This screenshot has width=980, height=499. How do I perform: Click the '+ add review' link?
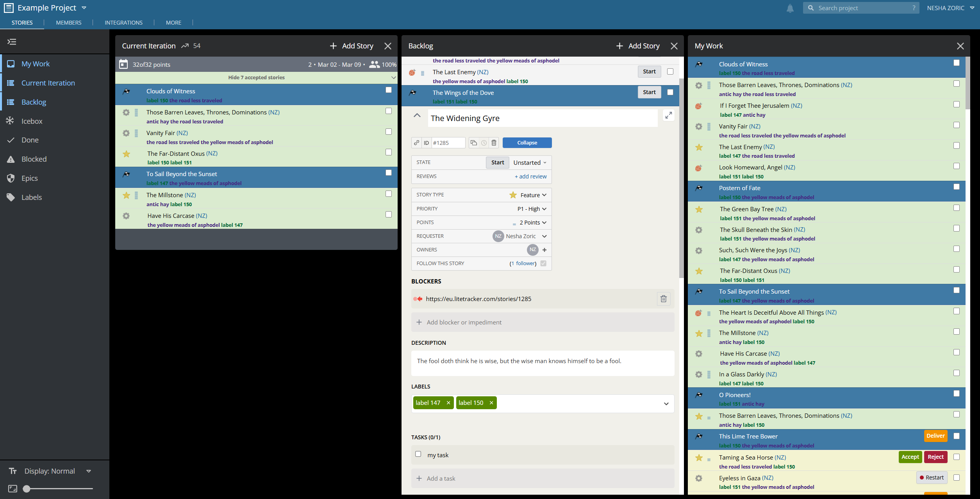tap(530, 176)
